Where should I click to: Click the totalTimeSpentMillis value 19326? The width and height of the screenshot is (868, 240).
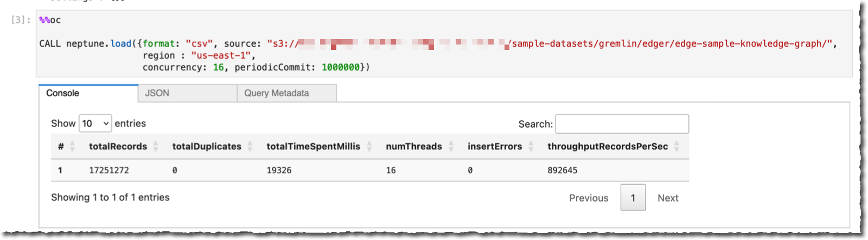pos(279,170)
